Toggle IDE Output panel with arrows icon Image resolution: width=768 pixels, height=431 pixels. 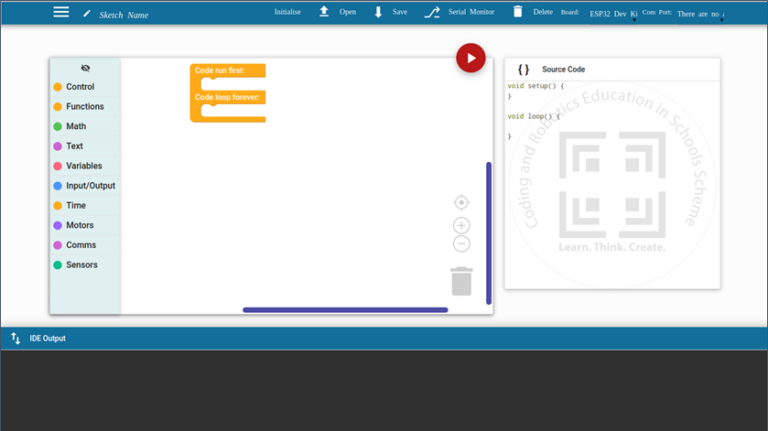click(16, 338)
